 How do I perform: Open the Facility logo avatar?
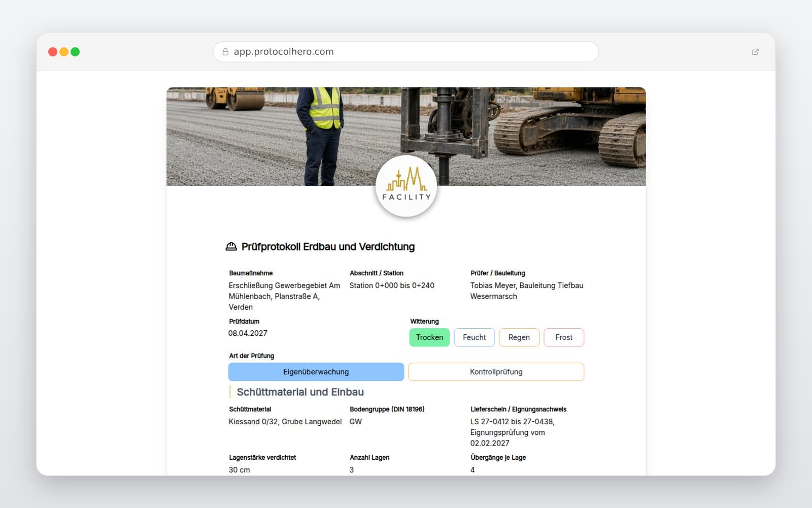(406, 186)
